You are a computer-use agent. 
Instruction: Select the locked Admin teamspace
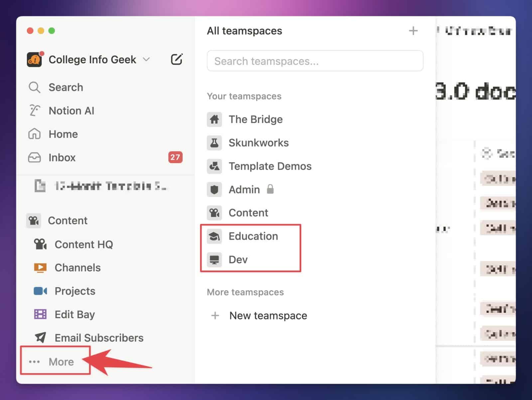(x=244, y=189)
